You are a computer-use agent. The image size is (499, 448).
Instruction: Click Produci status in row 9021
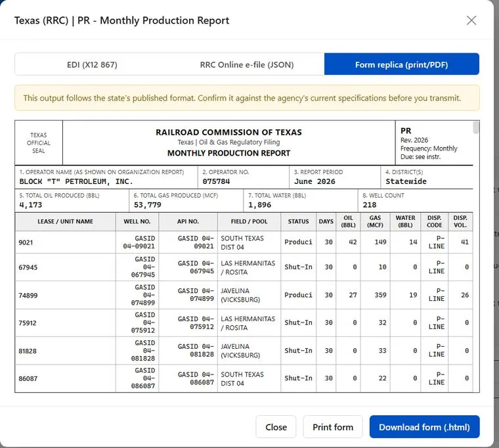[x=298, y=242]
